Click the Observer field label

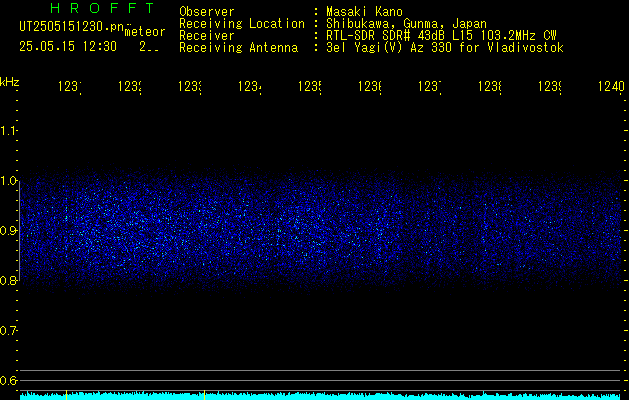[x=207, y=11]
